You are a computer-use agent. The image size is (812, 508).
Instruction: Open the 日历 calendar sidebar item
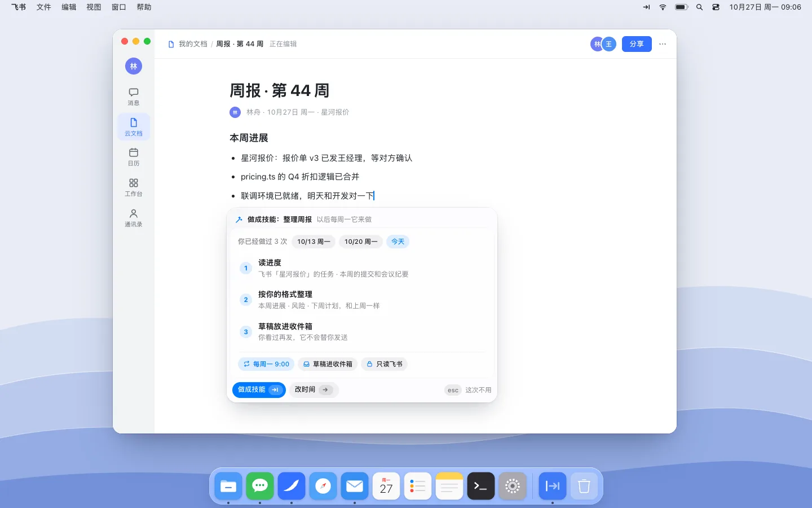pos(134,157)
